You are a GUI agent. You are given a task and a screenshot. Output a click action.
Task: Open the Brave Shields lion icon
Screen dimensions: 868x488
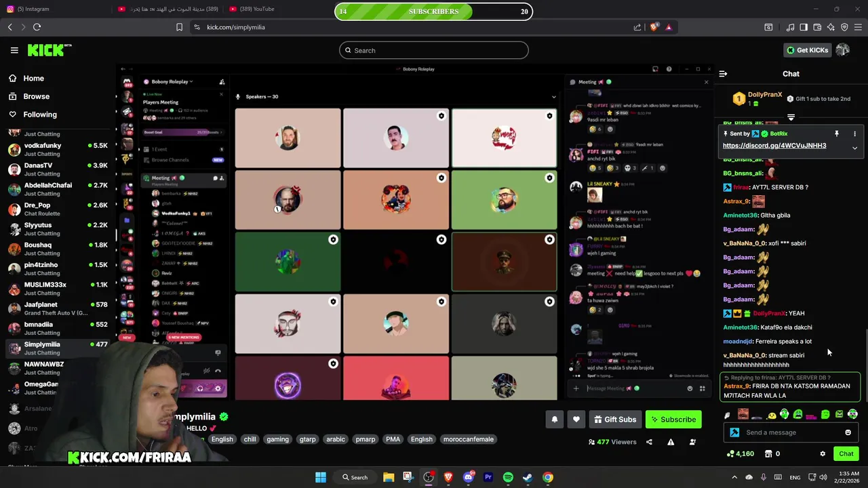(x=654, y=27)
